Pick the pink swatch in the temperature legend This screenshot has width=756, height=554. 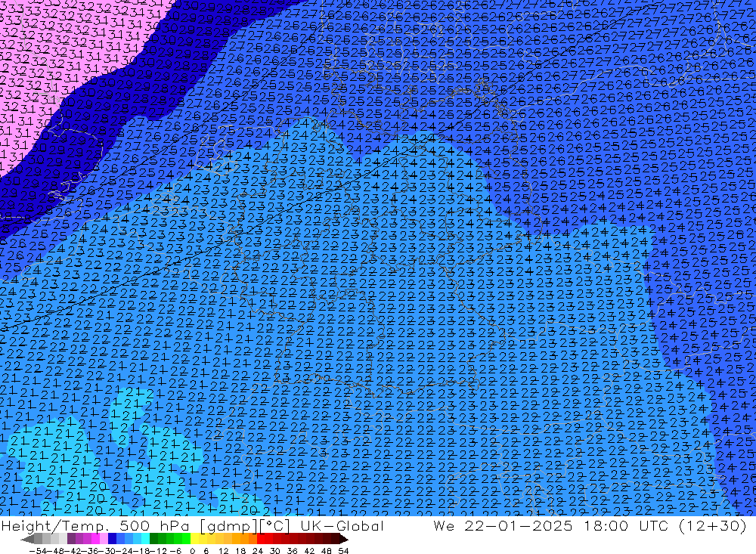click(104, 539)
